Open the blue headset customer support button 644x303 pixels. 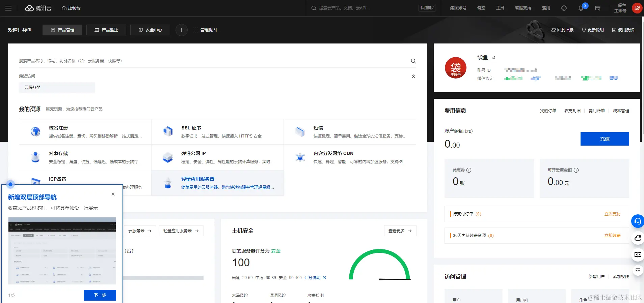point(638,221)
